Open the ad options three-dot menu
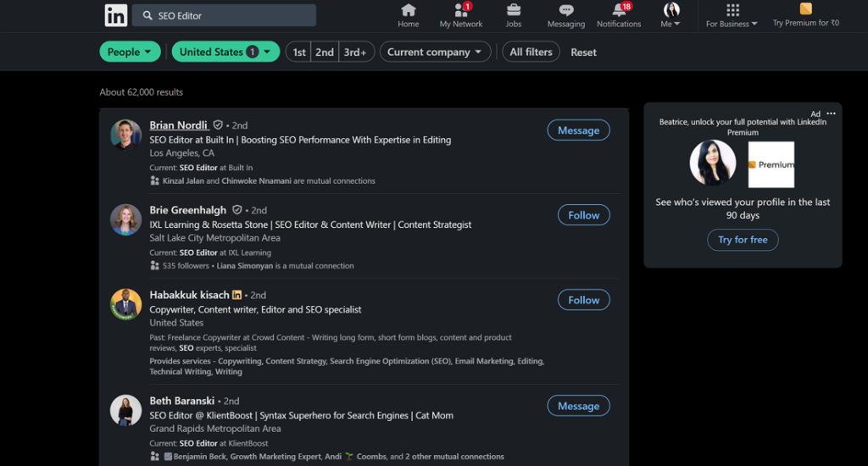The image size is (868, 466). pyautogui.click(x=831, y=113)
